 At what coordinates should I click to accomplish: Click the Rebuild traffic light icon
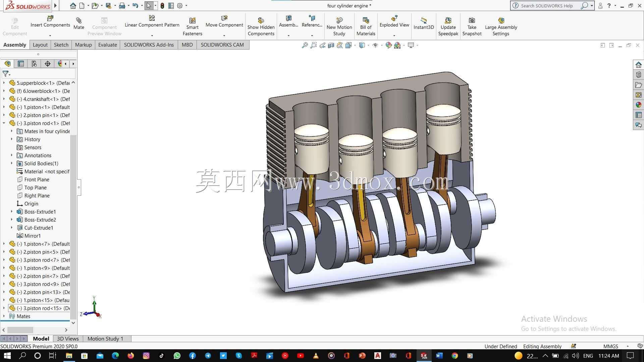pyautogui.click(x=162, y=6)
